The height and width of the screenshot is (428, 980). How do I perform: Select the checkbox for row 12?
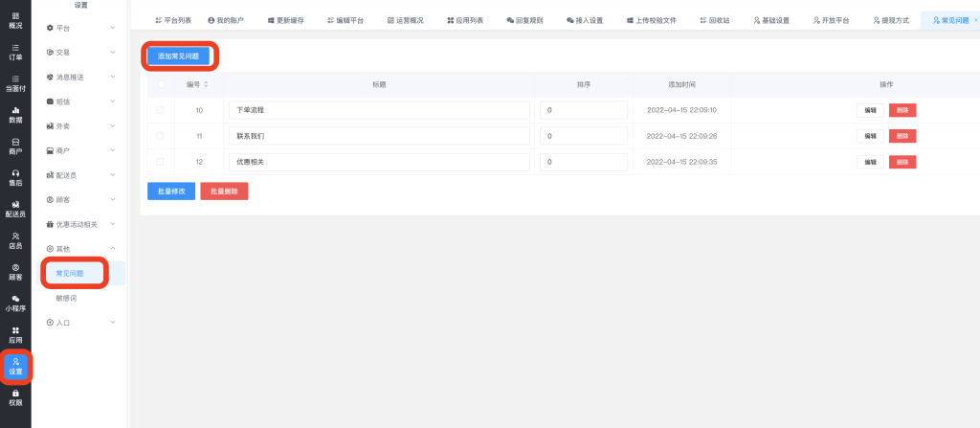click(160, 162)
